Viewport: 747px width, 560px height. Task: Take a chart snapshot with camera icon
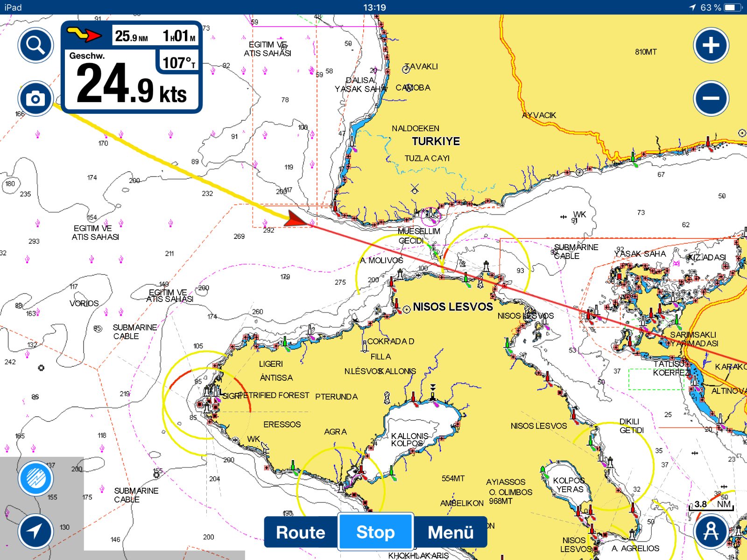[35, 98]
